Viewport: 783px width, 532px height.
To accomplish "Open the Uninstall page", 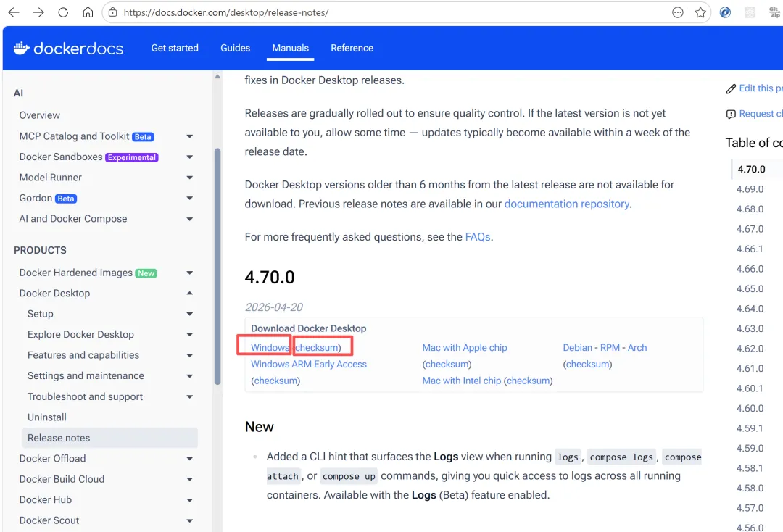I will 47,417.
